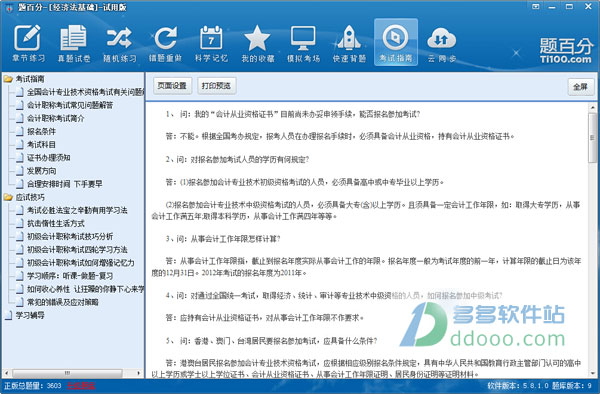600x394 pixels.
Task: Launch 模拟考场 monitor icon
Action: point(303,42)
